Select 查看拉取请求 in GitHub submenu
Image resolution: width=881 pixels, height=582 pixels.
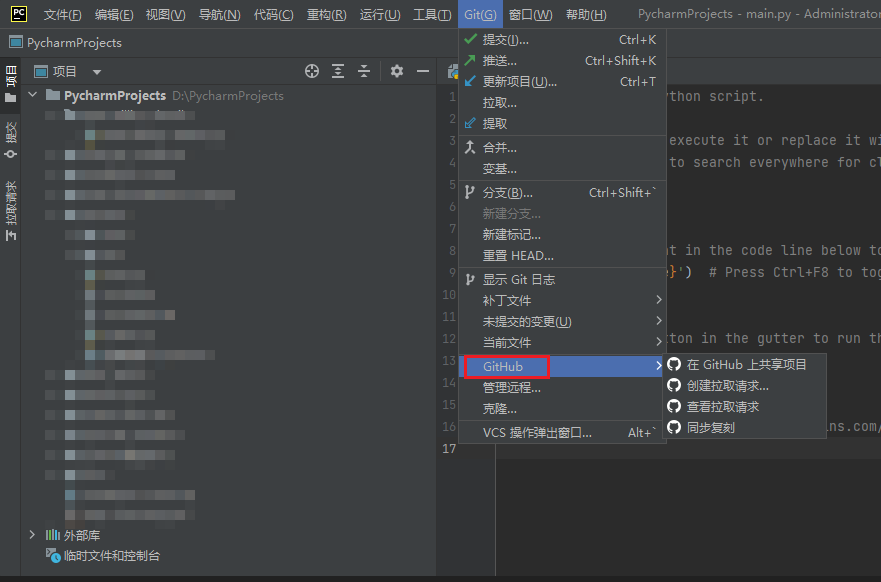(744, 407)
